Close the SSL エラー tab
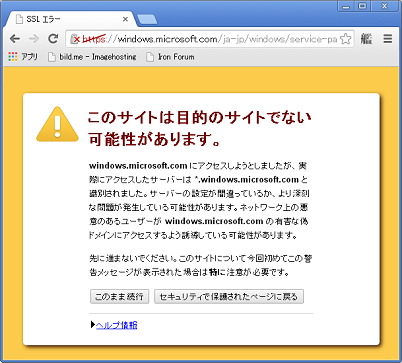The height and width of the screenshot is (363, 402). [x=125, y=19]
